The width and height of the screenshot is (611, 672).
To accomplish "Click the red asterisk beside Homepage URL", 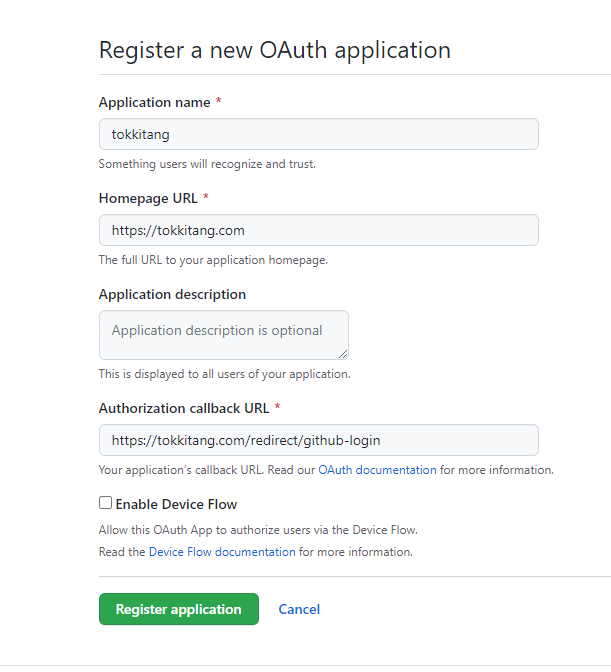I will click(x=206, y=199).
